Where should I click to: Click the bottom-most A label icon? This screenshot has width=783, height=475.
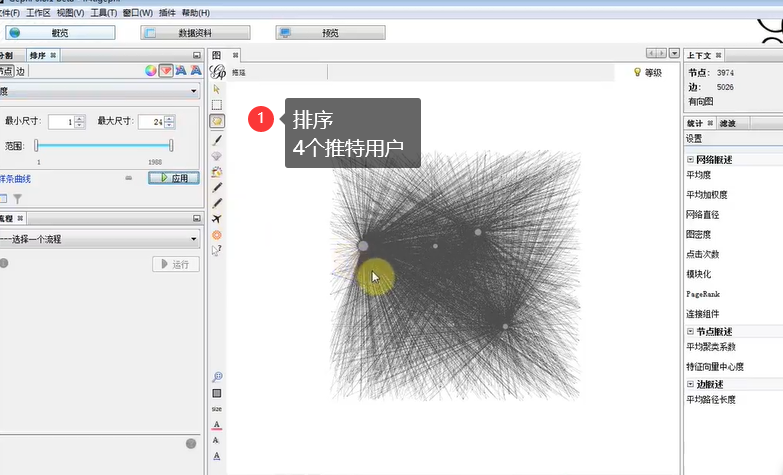[x=217, y=456]
